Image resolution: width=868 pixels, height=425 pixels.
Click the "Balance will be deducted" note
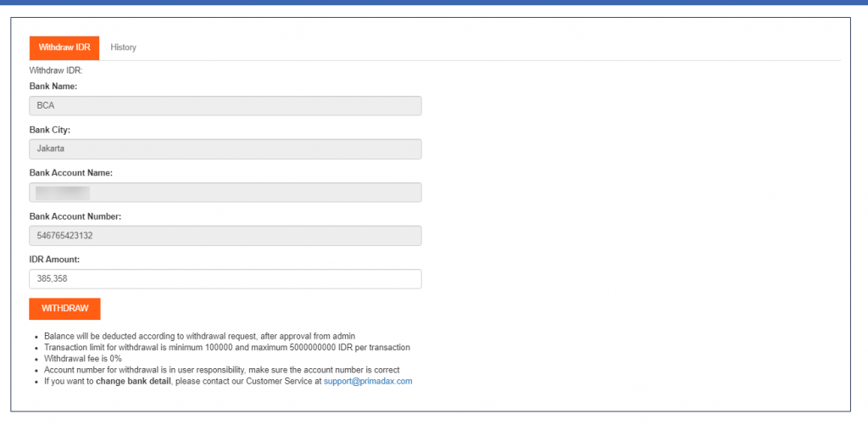click(x=200, y=336)
